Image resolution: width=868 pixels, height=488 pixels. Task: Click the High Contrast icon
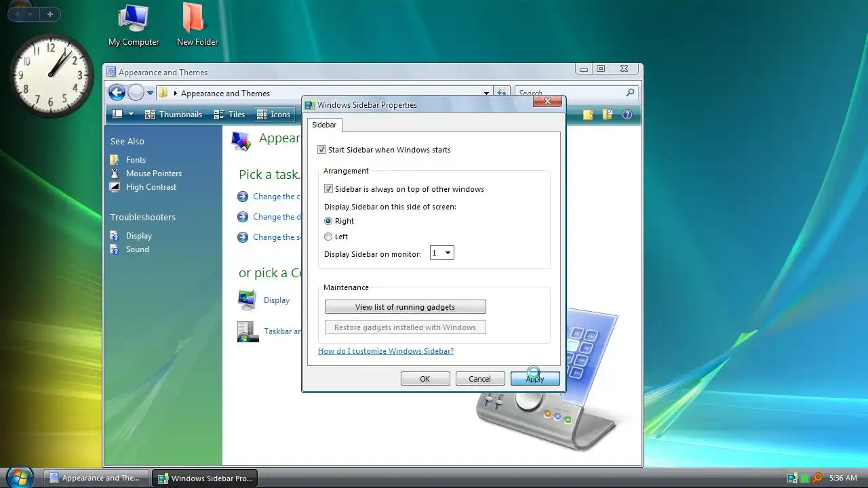coord(115,187)
